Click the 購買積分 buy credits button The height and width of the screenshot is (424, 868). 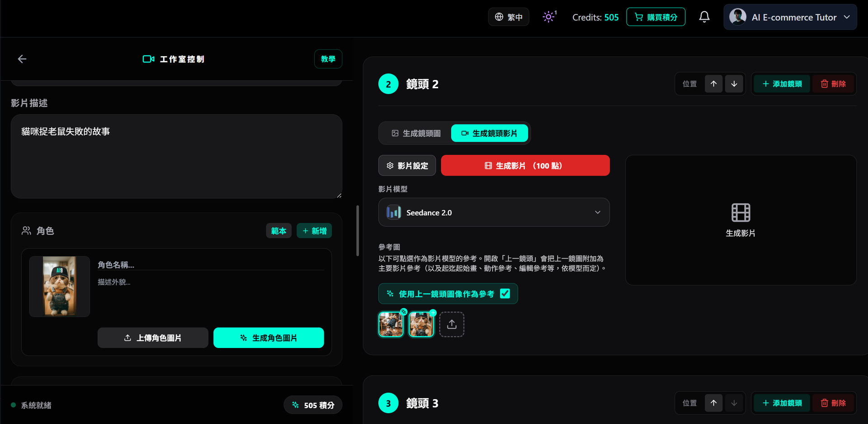point(656,17)
